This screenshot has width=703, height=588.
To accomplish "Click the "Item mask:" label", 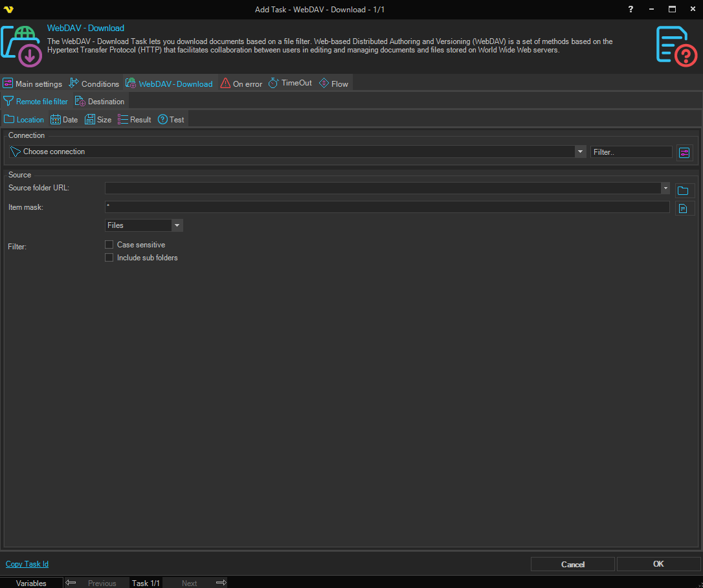I will click(x=25, y=207).
